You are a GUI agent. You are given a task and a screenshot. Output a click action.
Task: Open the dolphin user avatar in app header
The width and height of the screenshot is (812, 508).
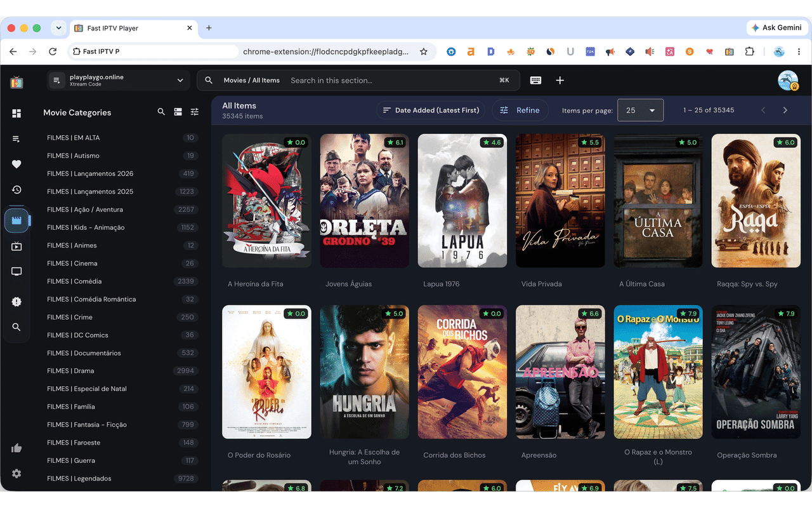tap(788, 81)
